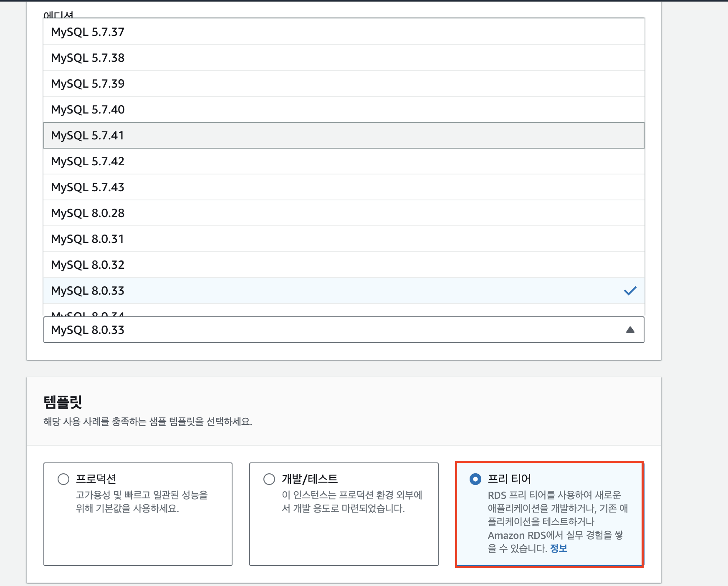The height and width of the screenshot is (586, 728).
Task: Select MySQL 5.7.40 version
Action: point(344,109)
